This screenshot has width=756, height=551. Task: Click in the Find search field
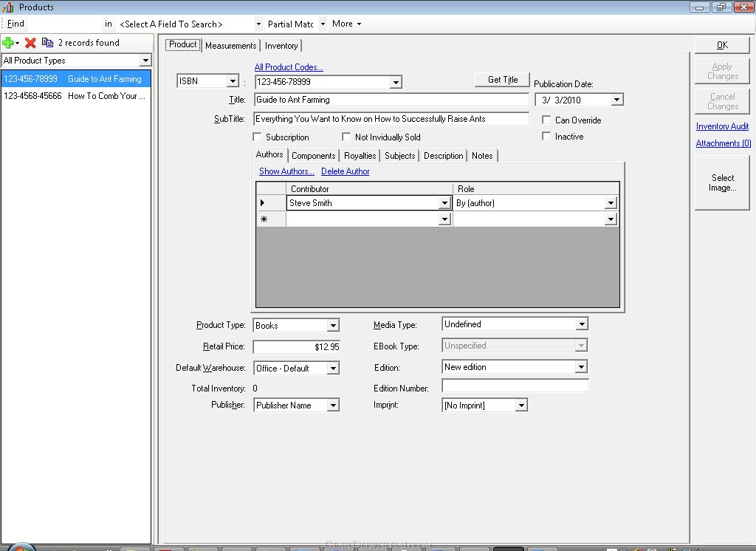63,24
